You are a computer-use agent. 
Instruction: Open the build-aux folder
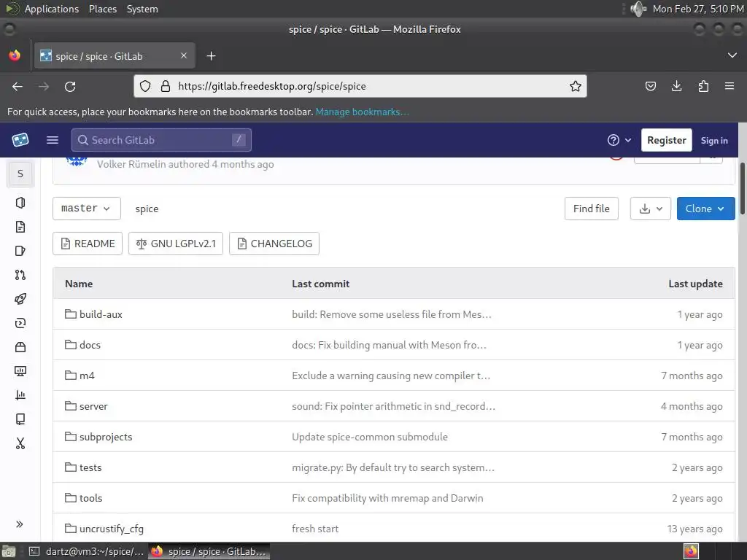point(101,314)
